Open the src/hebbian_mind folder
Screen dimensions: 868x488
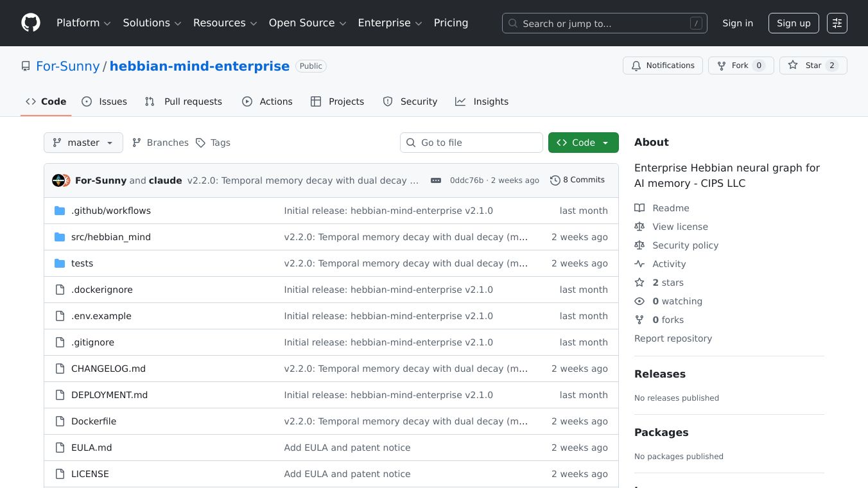coord(111,237)
